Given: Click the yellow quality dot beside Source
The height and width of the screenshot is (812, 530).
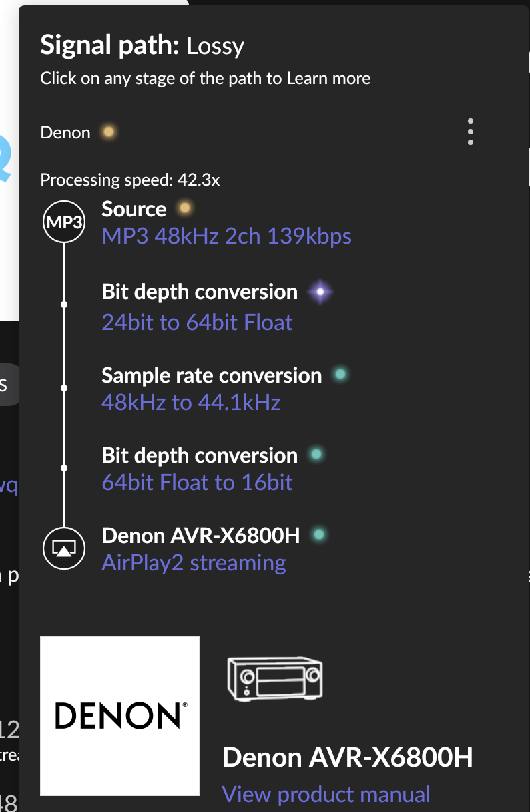Looking at the screenshot, I should point(185,209).
